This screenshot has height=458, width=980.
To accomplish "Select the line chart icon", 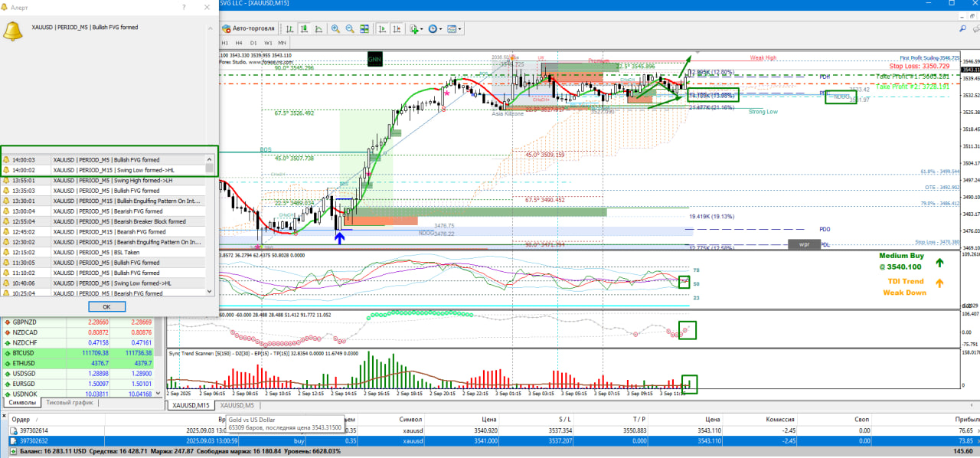I will pos(318,29).
